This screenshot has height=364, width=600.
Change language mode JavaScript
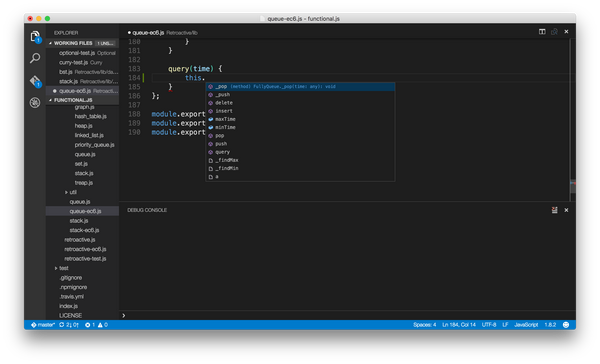tap(526, 325)
